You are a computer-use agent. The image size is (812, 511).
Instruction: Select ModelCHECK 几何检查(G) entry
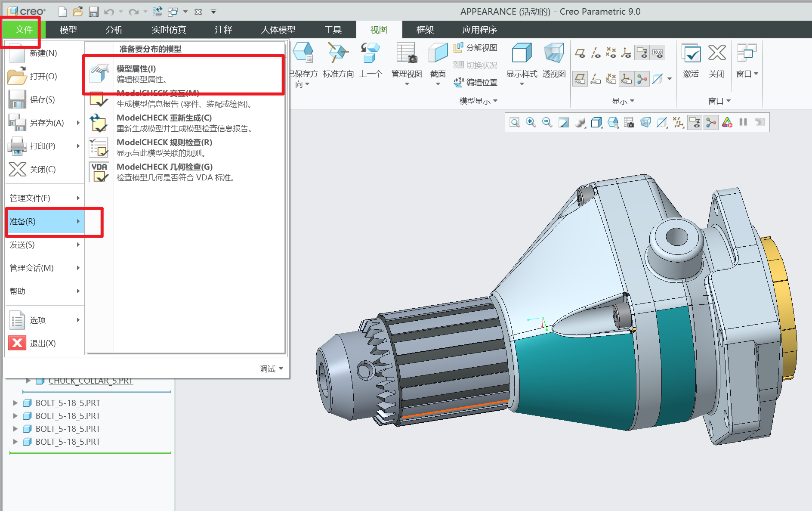(185, 172)
